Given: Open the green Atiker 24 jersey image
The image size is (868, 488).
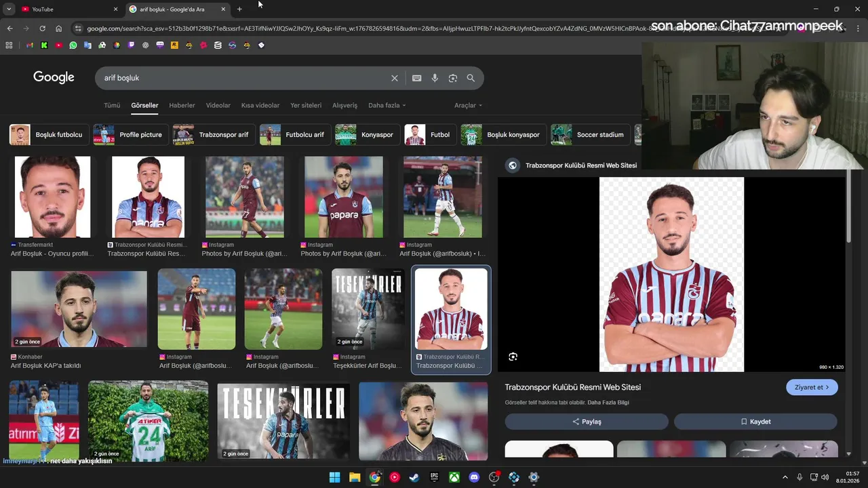Looking at the screenshot, I should tap(148, 420).
